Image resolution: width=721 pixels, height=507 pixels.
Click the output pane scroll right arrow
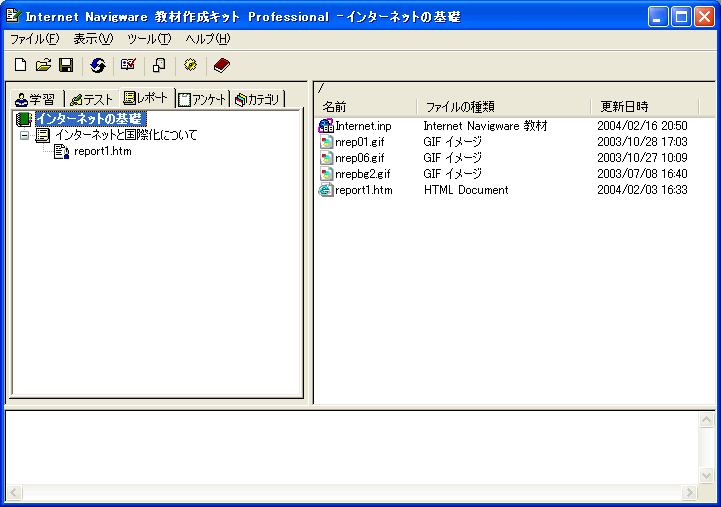(x=689, y=492)
